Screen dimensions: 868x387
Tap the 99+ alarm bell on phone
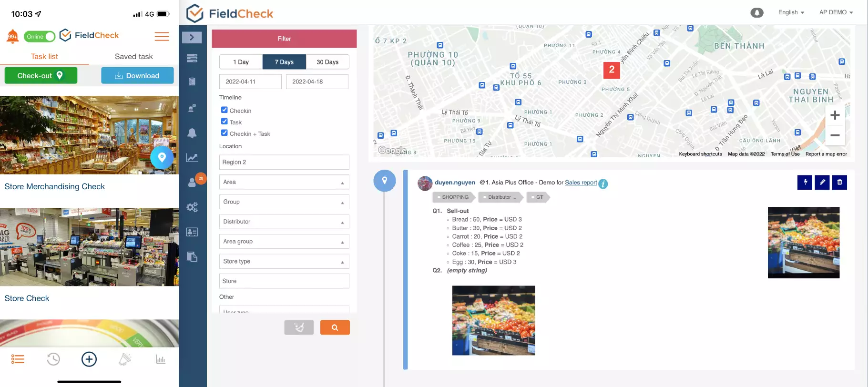[x=12, y=36]
